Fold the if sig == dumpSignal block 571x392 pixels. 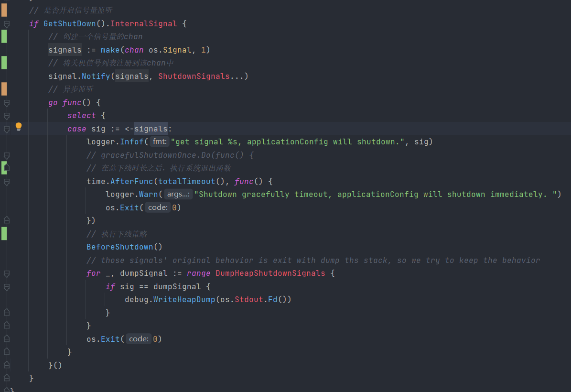coord(6,287)
